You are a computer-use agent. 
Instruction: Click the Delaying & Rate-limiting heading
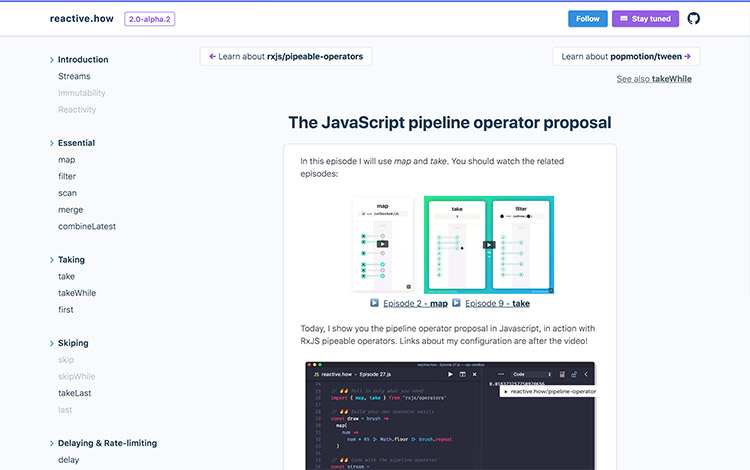pos(107,443)
